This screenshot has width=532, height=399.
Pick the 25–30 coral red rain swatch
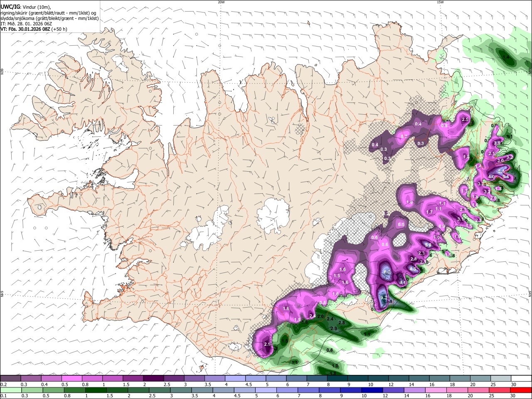click(x=500, y=390)
